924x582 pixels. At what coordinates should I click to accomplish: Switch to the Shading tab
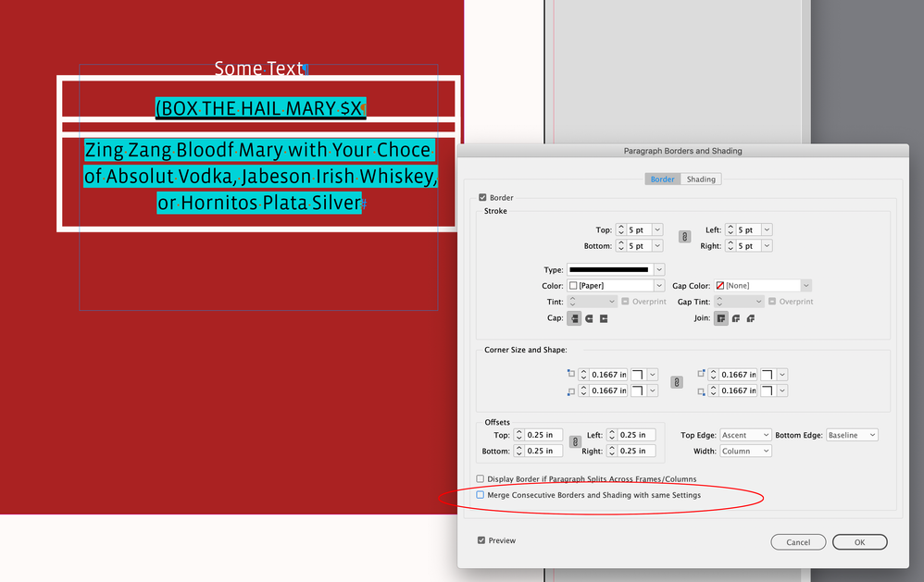[701, 180]
